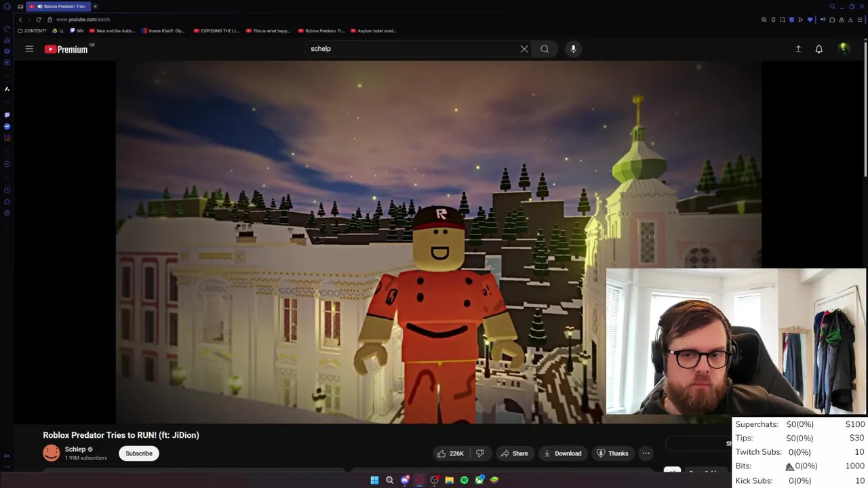
Task: Open Messenger in browser sidebar
Action: tap(7, 126)
